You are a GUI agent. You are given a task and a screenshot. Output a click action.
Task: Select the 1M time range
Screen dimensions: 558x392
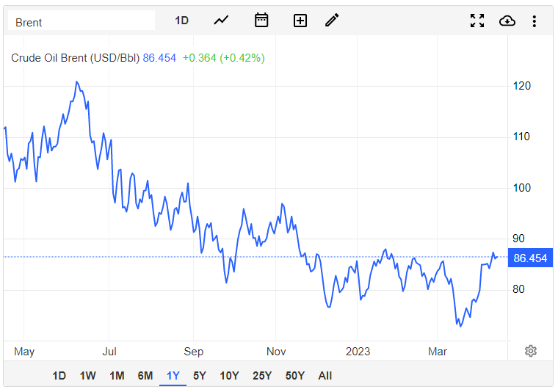pos(117,376)
